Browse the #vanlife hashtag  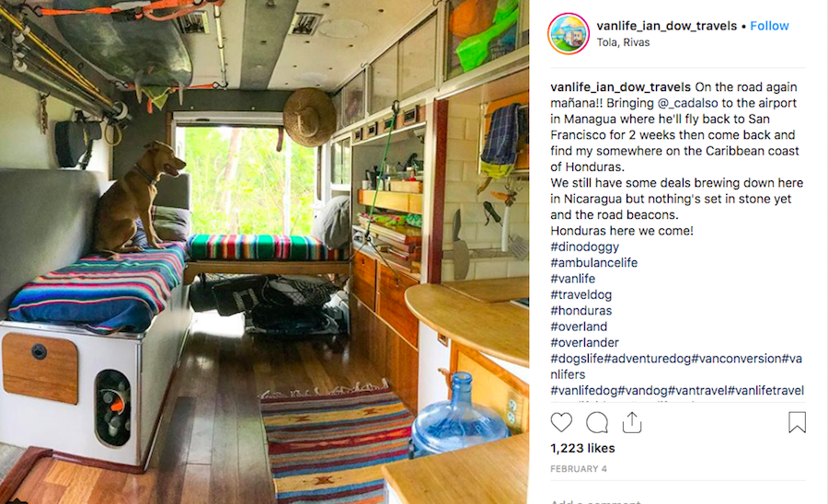(x=572, y=279)
